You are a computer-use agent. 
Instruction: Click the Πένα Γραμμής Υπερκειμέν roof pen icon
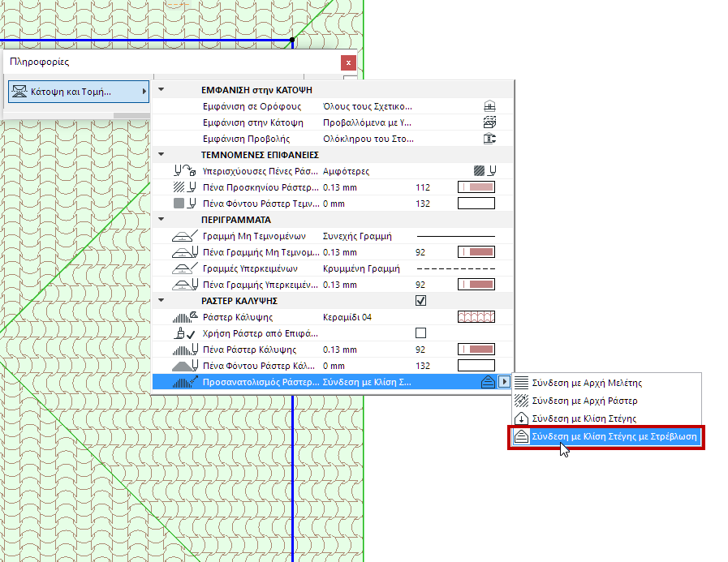point(185,285)
